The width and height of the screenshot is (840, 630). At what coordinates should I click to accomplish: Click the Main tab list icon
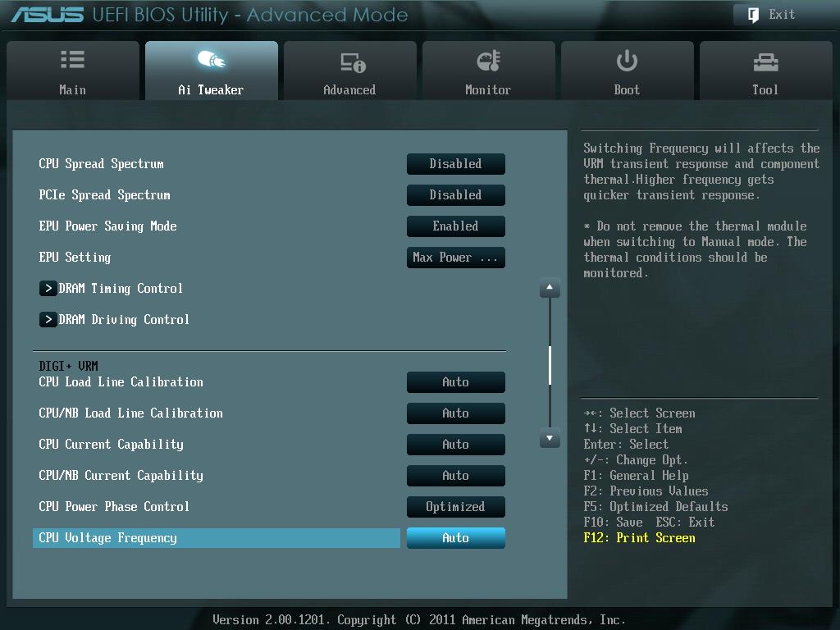[72, 59]
